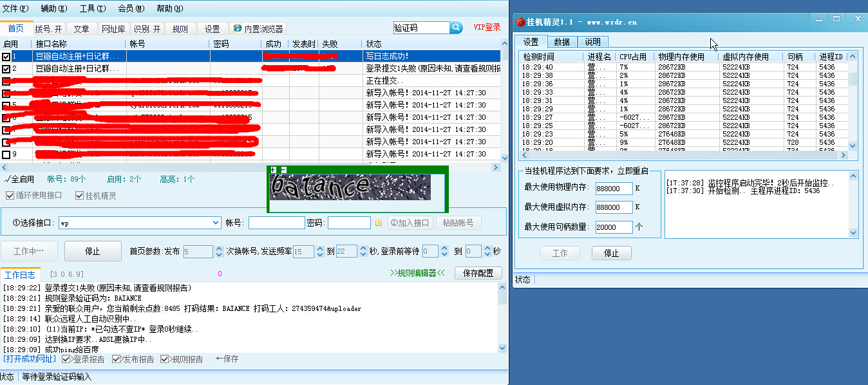Click the 最大使用物理内存 input field
The height and width of the screenshot is (385, 868).
[x=613, y=188]
